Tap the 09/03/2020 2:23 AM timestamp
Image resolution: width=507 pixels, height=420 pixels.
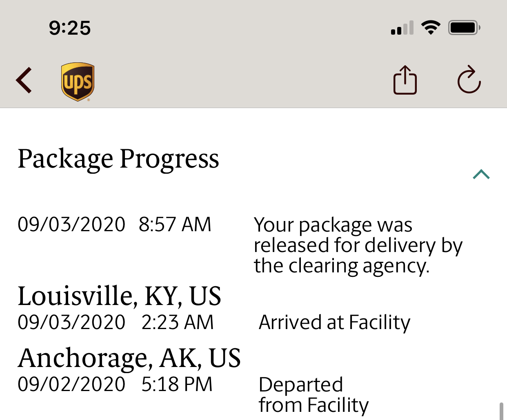click(x=116, y=323)
